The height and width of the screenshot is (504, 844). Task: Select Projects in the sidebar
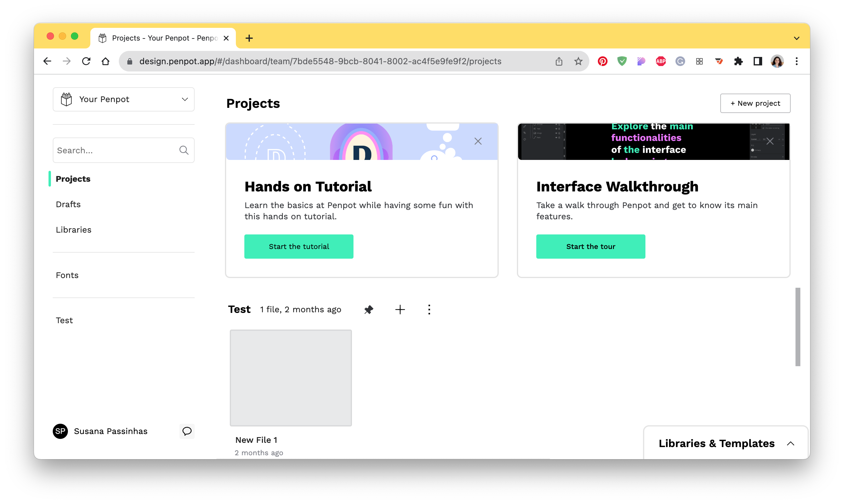tap(73, 179)
